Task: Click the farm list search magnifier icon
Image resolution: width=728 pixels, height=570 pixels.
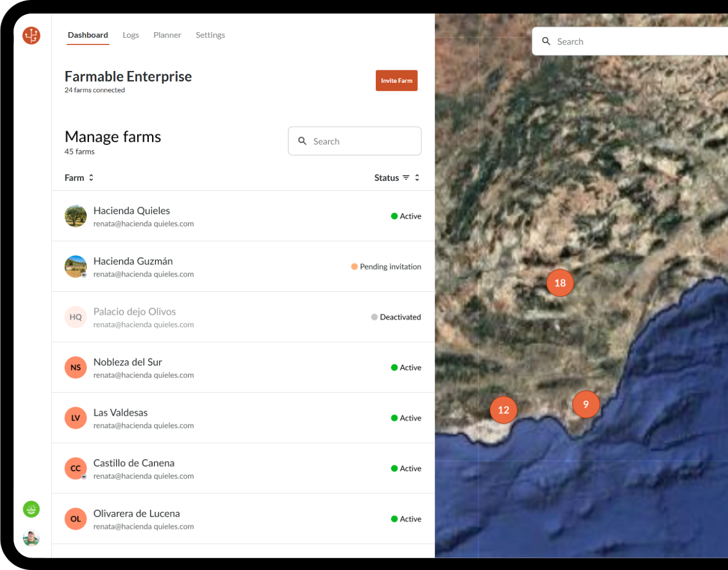Action: (x=303, y=141)
